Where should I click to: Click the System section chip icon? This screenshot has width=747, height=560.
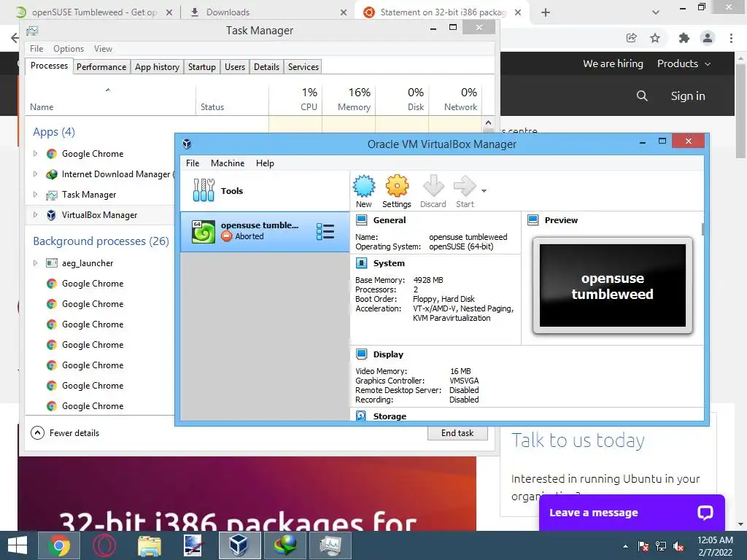[x=362, y=262]
